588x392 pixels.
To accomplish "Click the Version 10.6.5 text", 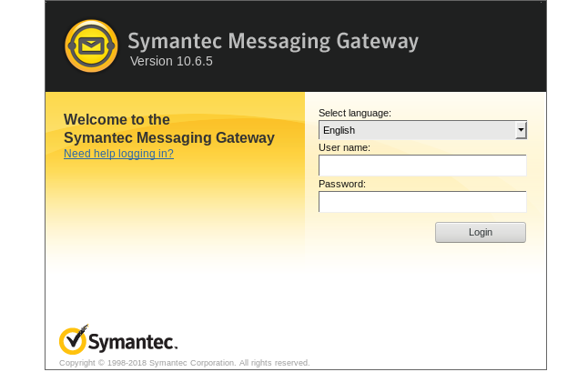I will 171,61.
